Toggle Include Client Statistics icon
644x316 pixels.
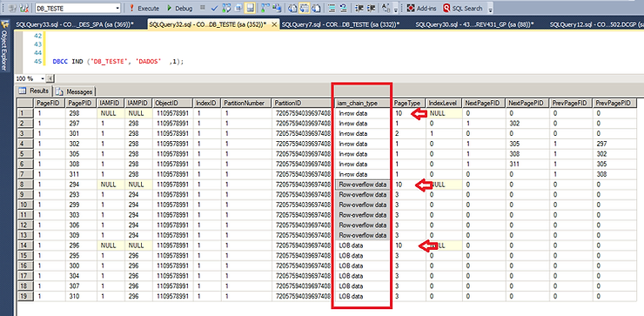277,8
